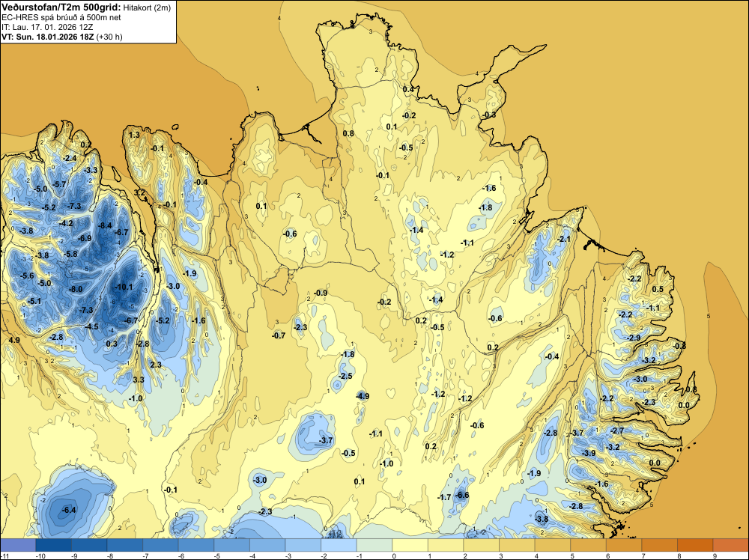Click the title 'Veðurstofan/T2m 500grid:'
The height and width of the screenshot is (560, 749).
click(61, 7)
